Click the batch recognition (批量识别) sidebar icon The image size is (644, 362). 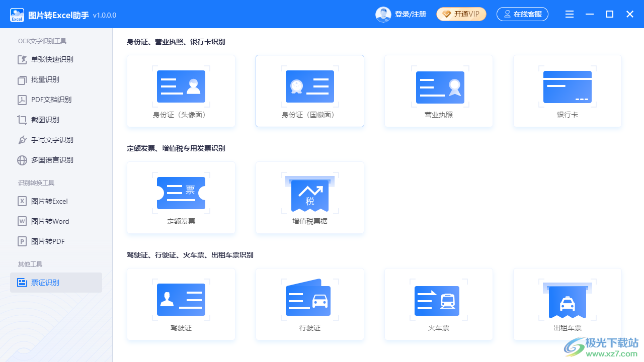pyautogui.click(x=22, y=79)
